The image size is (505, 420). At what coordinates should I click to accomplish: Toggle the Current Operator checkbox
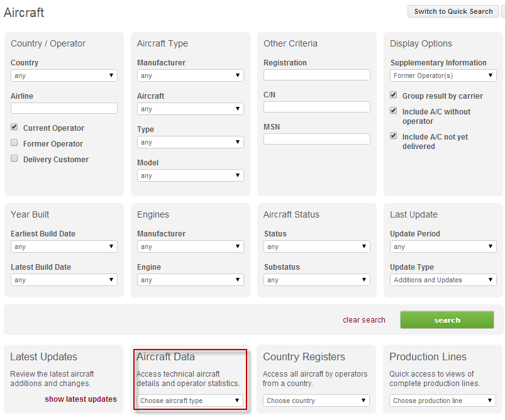[x=14, y=127]
